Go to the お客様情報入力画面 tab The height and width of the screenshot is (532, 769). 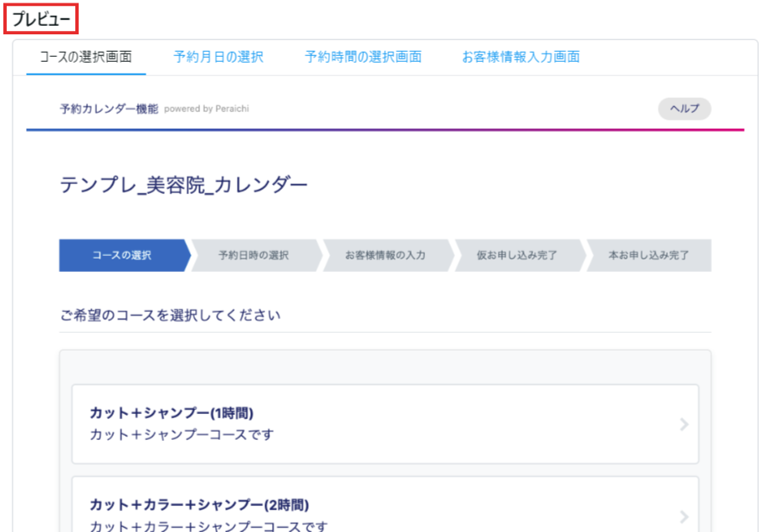tap(520, 57)
